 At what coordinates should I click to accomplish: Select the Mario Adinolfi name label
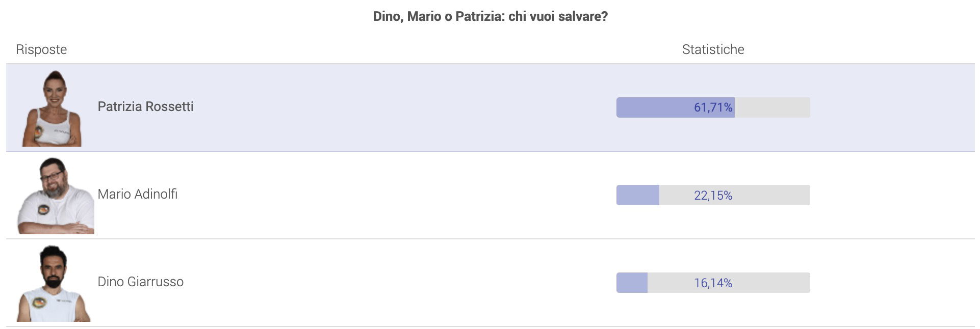138,194
